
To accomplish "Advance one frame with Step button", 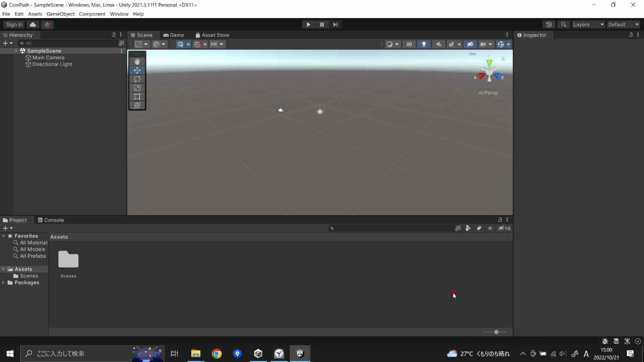I will coord(335,25).
